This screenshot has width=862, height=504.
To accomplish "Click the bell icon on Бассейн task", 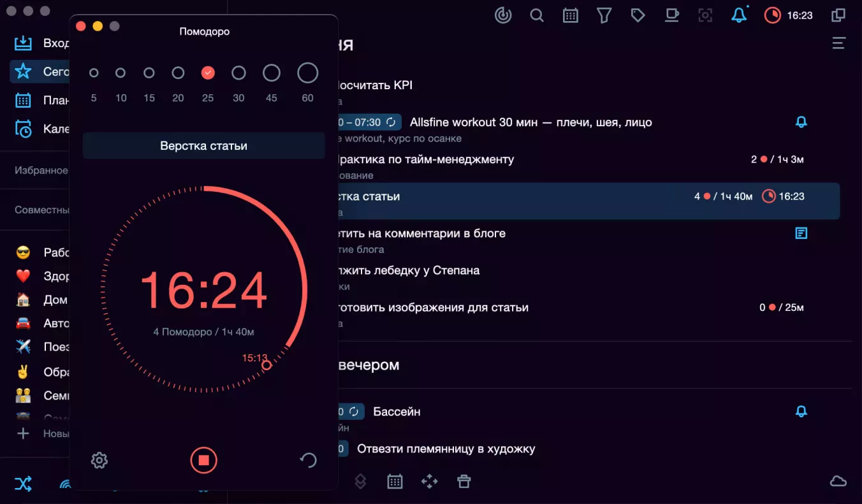I will [801, 412].
